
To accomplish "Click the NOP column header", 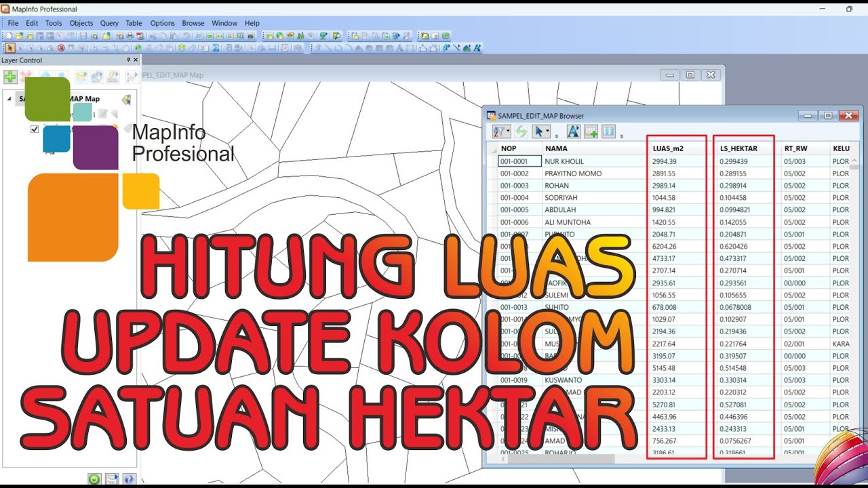I will [x=519, y=148].
